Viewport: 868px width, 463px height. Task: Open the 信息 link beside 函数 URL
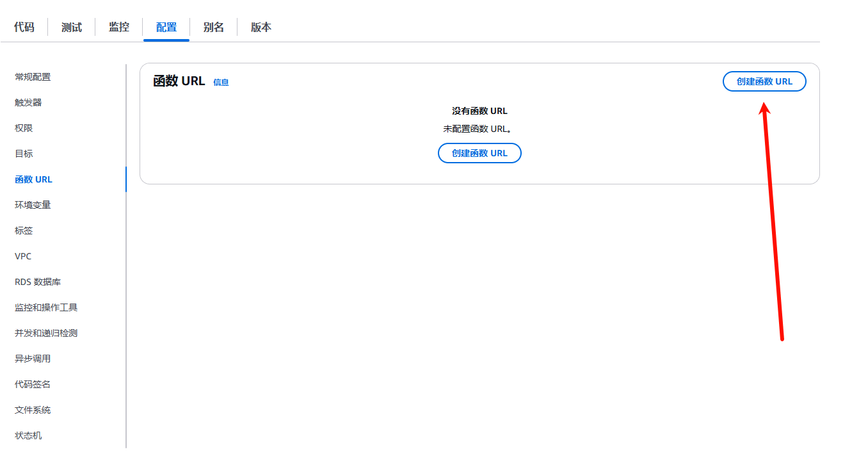pos(221,82)
